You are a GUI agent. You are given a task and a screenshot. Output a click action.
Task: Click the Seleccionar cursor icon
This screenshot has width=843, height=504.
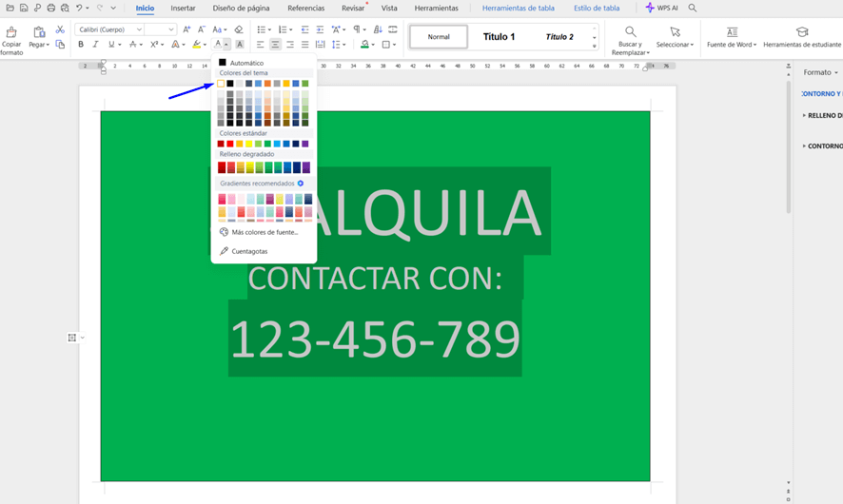point(676,31)
